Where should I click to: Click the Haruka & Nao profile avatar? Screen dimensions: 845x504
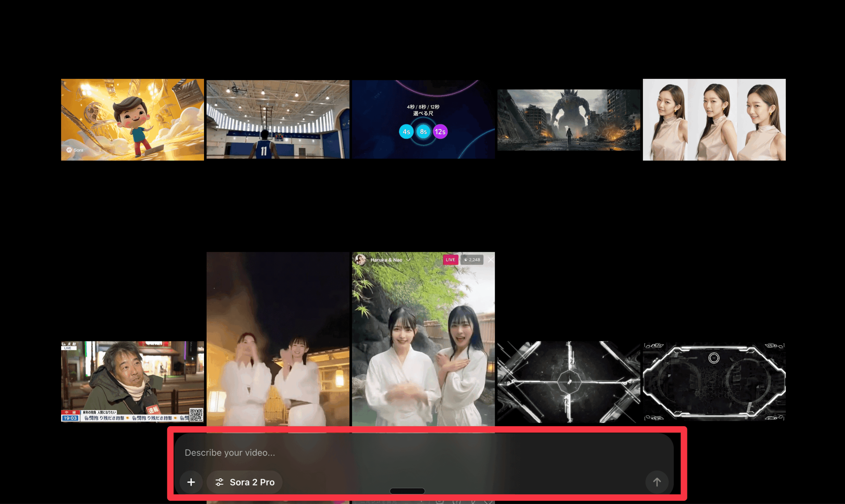click(361, 259)
